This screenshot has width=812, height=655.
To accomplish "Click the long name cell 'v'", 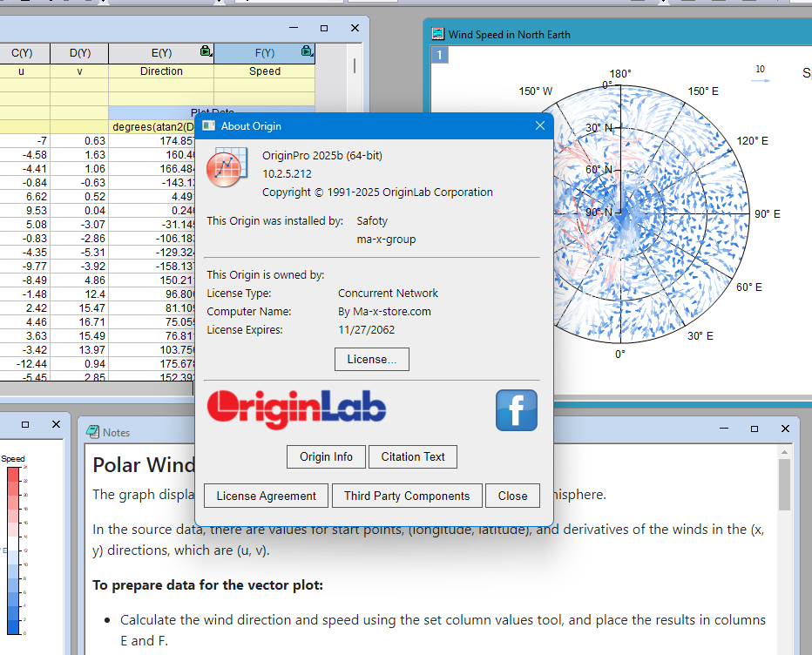I will click(80, 71).
